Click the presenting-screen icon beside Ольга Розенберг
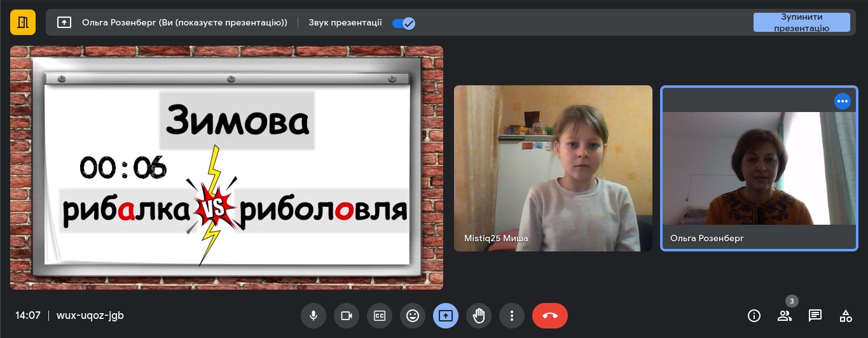Image resolution: width=868 pixels, height=338 pixels. click(64, 23)
